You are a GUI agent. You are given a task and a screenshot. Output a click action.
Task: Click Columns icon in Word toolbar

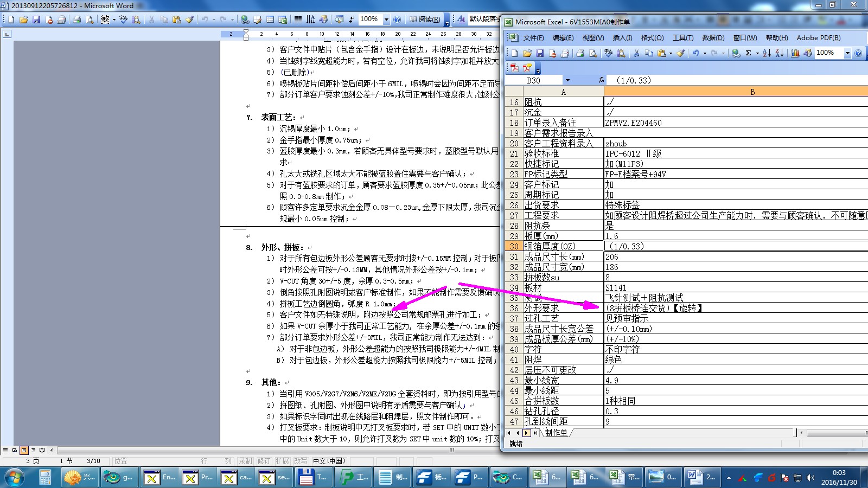298,20
